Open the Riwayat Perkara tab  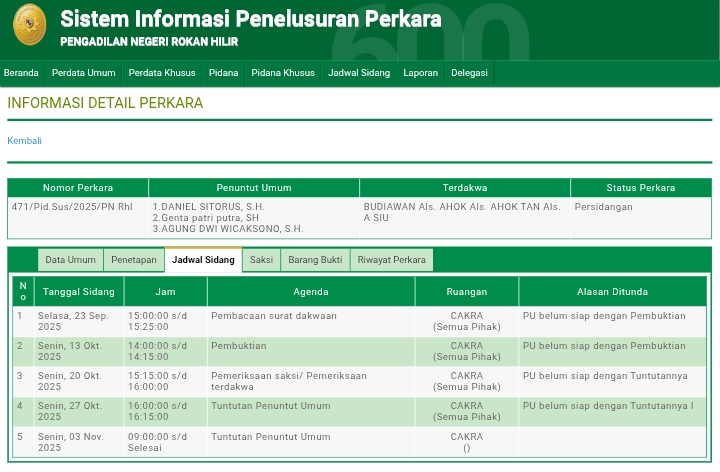coord(391,260)
